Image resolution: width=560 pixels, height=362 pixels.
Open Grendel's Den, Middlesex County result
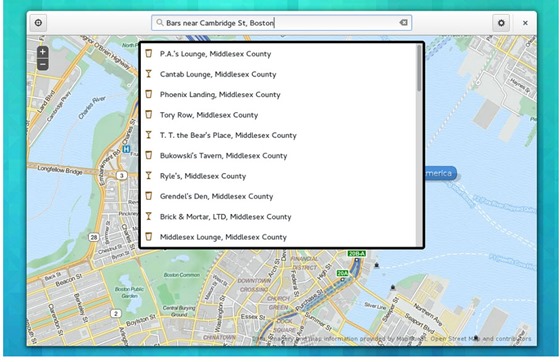(x=278, y=196)
